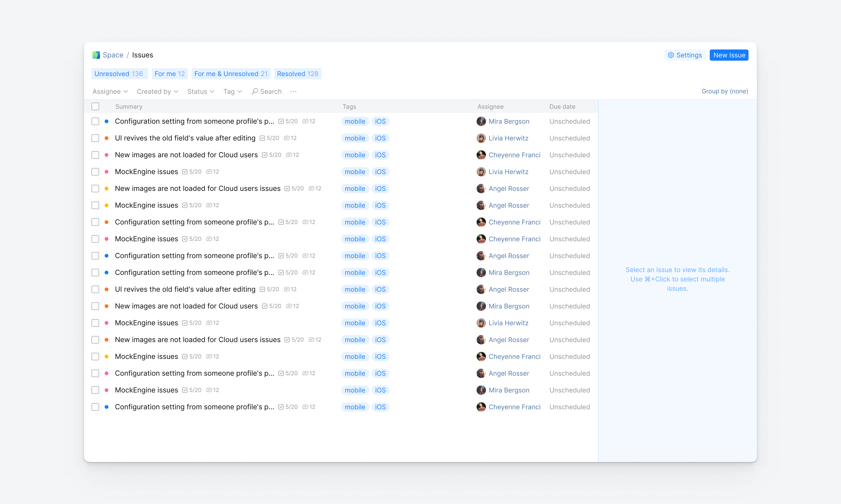Click the New Issue button
Viewport: 841px width, 504px height.
click(729, 55)
